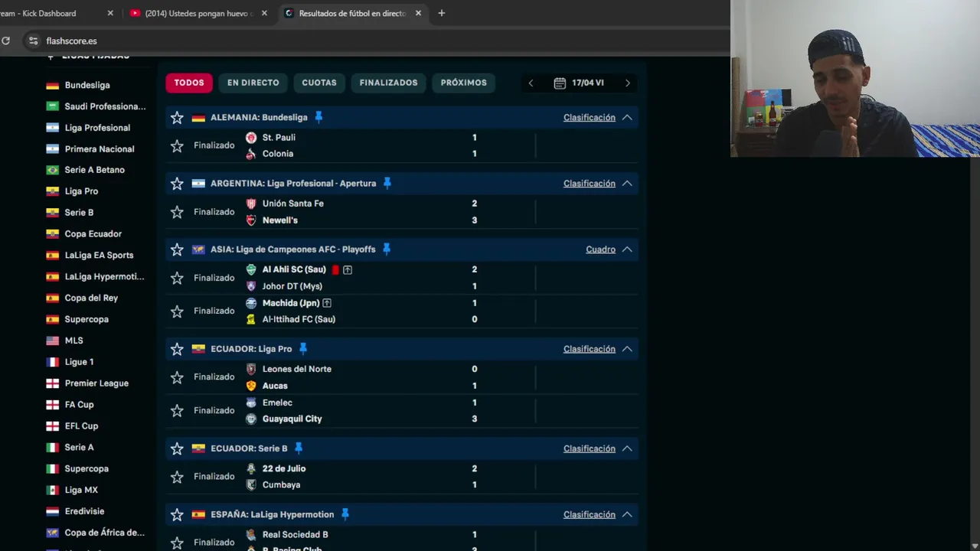This screenshot has height=551, width=980.
Task: Unpin the ECUADOR Liga Pro pin icon
Action: click(x=303, y=348)
